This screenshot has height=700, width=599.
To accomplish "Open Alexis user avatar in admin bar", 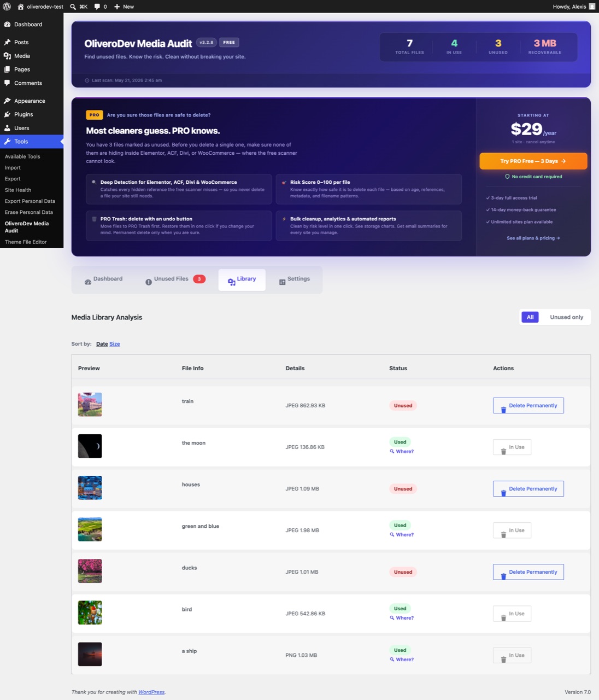I will [x=592, y=7].
